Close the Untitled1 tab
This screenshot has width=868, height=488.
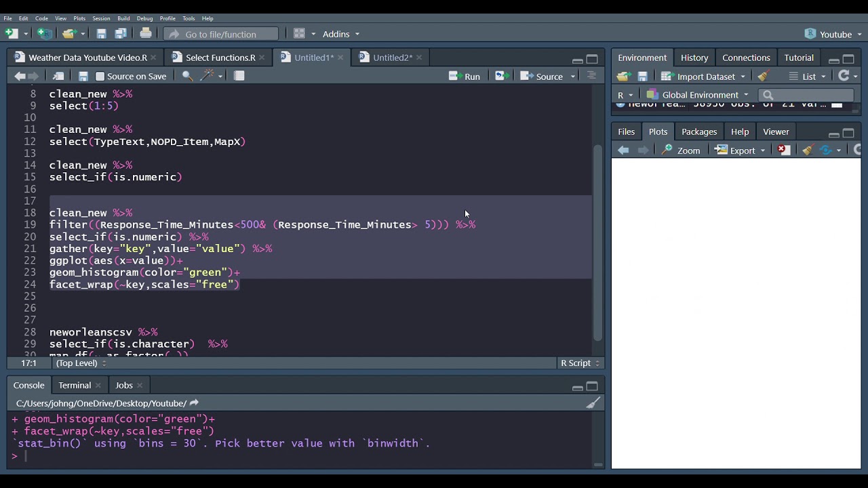(x=340, y=58)
